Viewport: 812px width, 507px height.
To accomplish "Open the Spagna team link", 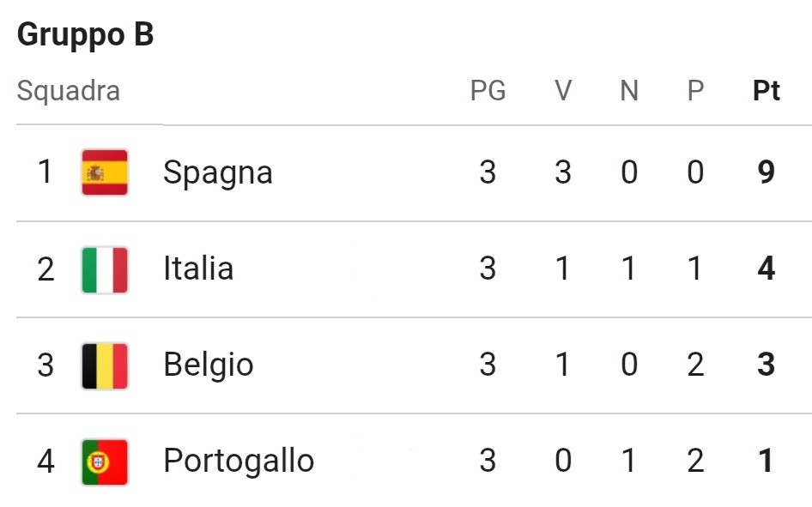I will coord(217,174).
